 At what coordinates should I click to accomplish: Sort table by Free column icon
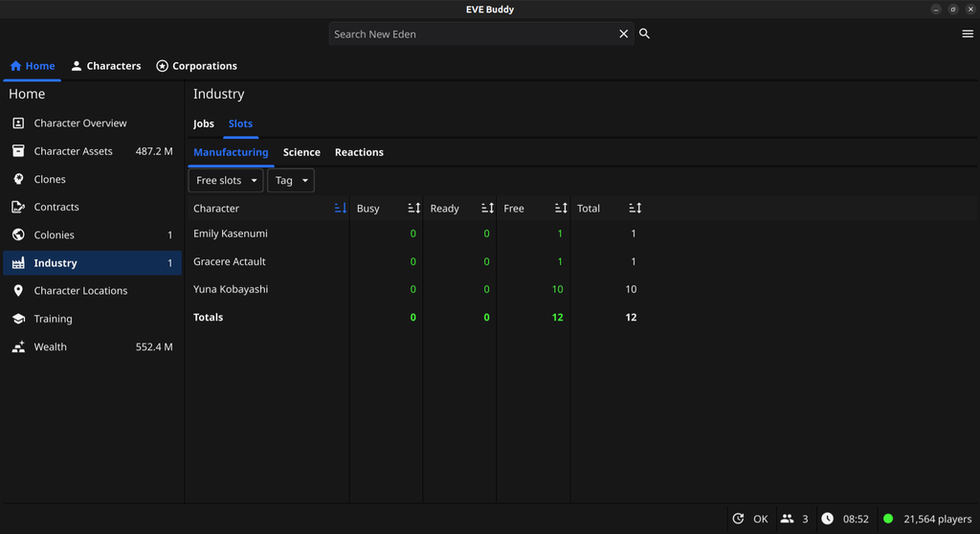(x=561, y=209)
